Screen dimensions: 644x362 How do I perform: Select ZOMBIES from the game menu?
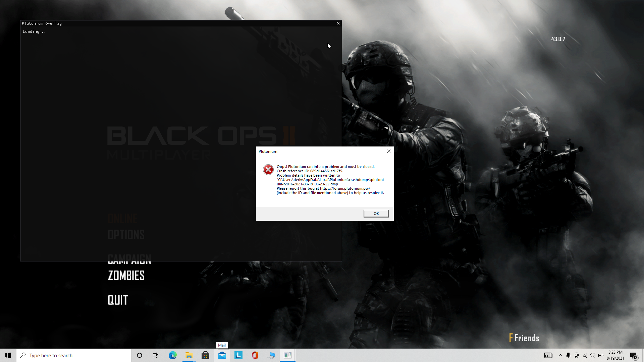tap(126, 276)
